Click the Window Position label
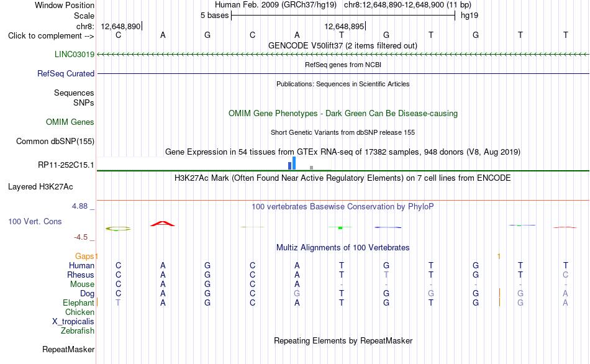The image size is (590, 364). coord(65,5)
